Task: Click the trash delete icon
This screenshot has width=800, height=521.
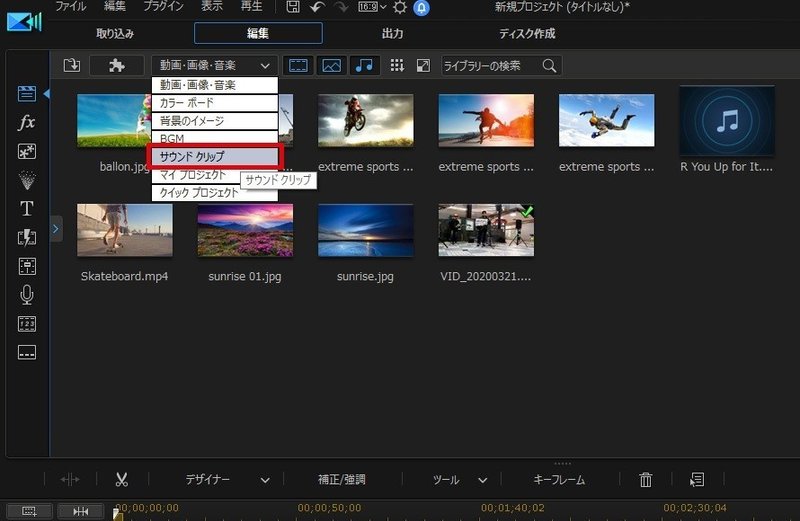Action: tap(645, 480)
